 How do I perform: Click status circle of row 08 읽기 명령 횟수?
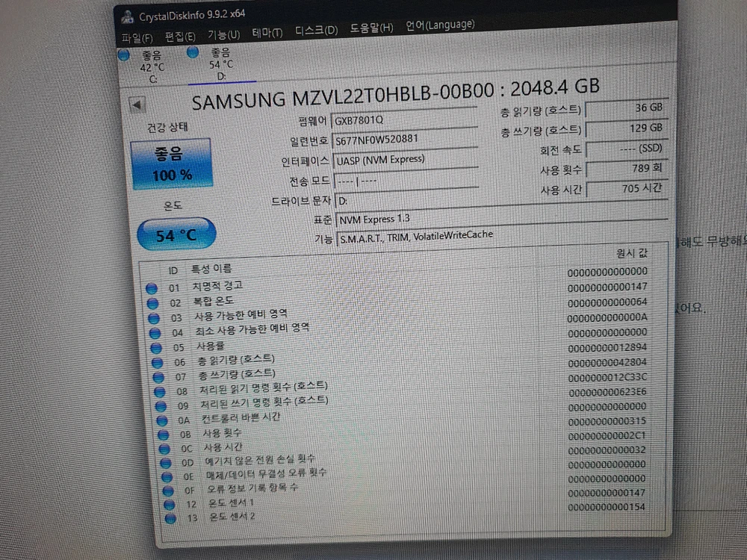coord(160,392)
